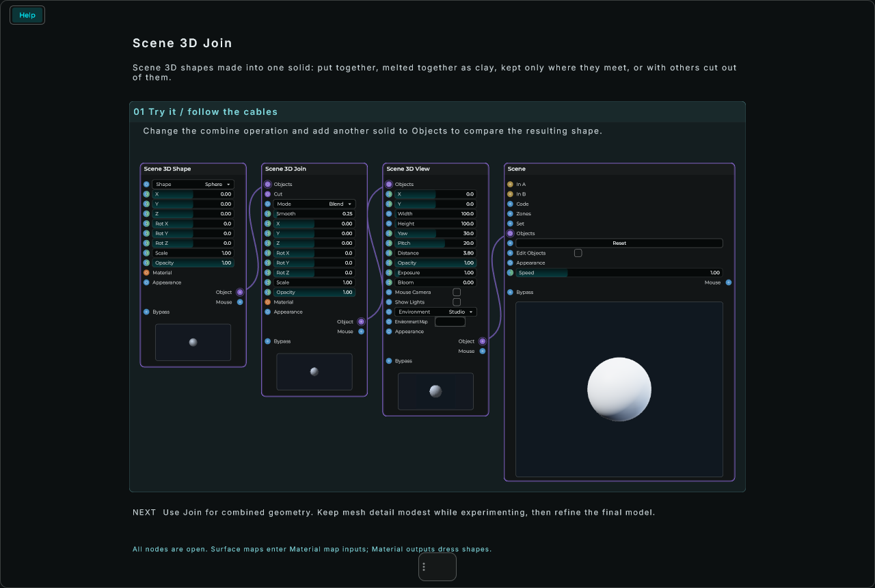The width and height of the screenshot is (875, 588).
Task: Click the Object output port on Scene 3D Join
Action: (x=361, y=322)
